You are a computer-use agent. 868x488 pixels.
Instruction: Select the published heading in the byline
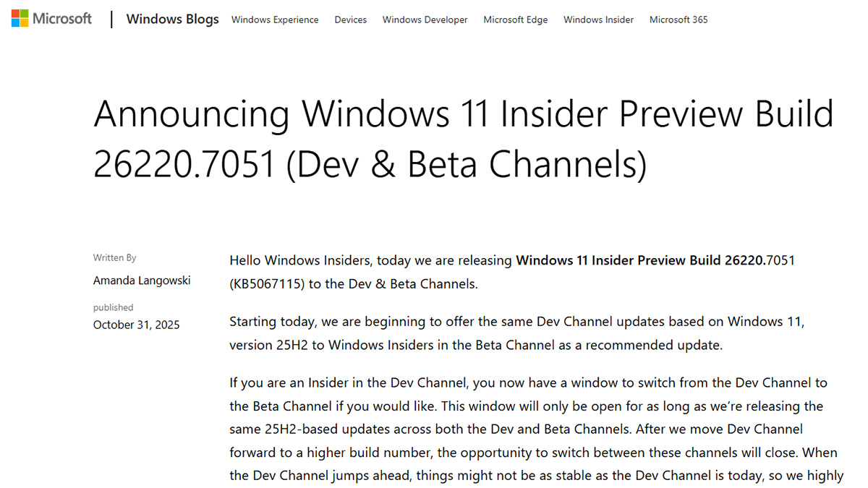tap(113, 307)
